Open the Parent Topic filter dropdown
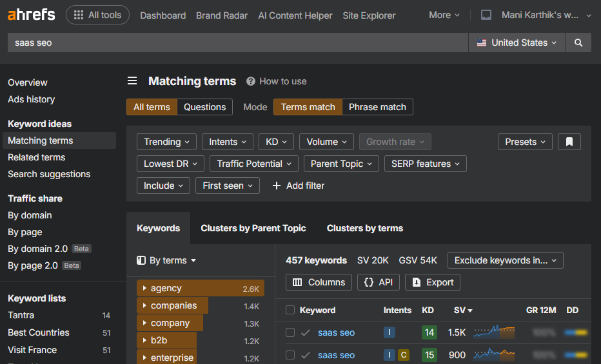The image size is (601, 364). tap(341, 164)
